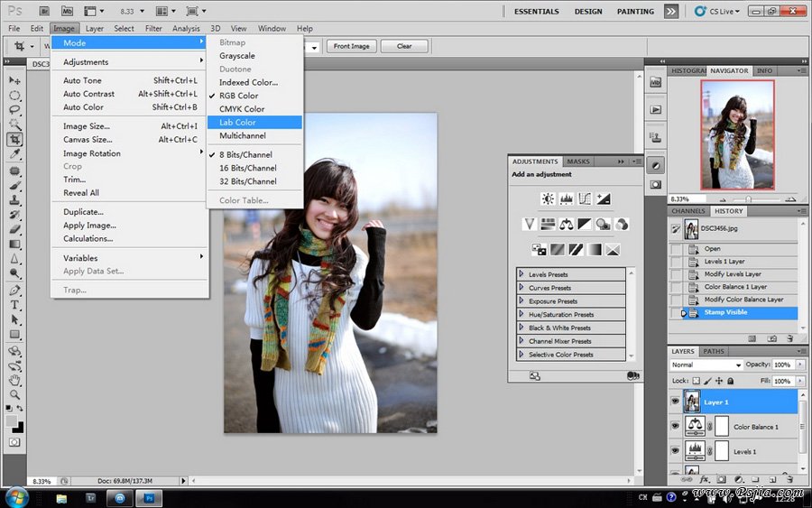Screen dimensions: 812x508
Task: Pick the Zoom magnifier tool
Action: 15,394
